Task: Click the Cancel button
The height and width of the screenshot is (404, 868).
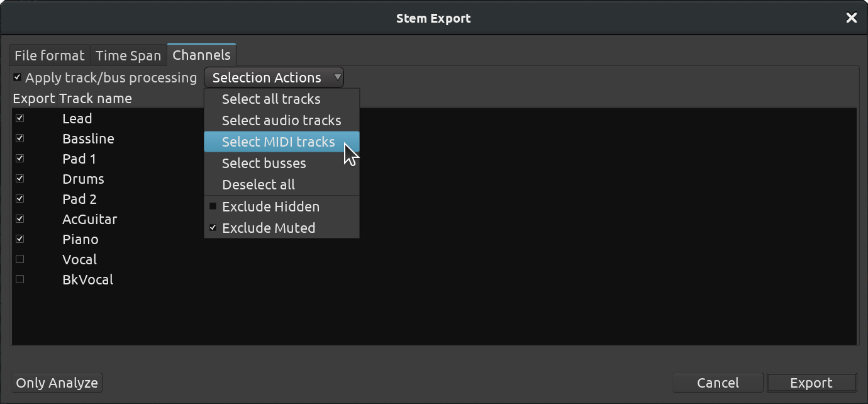Action: pyautogui.click(x=718, y=383)
